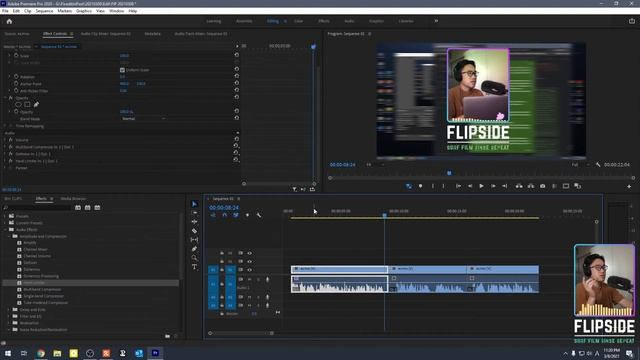This screenshot has width=640, height=360.
Task: Reset the Opacity parameter value
Action: [237, 111]
